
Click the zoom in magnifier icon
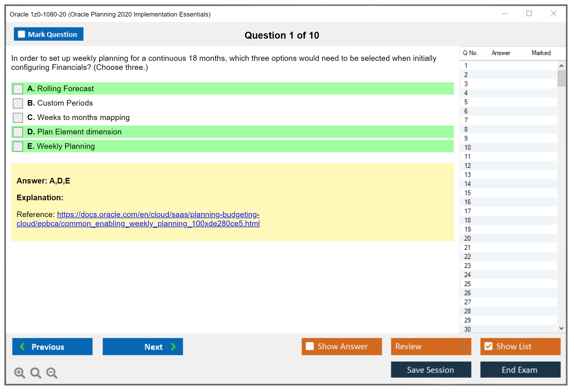pos(19,373)
